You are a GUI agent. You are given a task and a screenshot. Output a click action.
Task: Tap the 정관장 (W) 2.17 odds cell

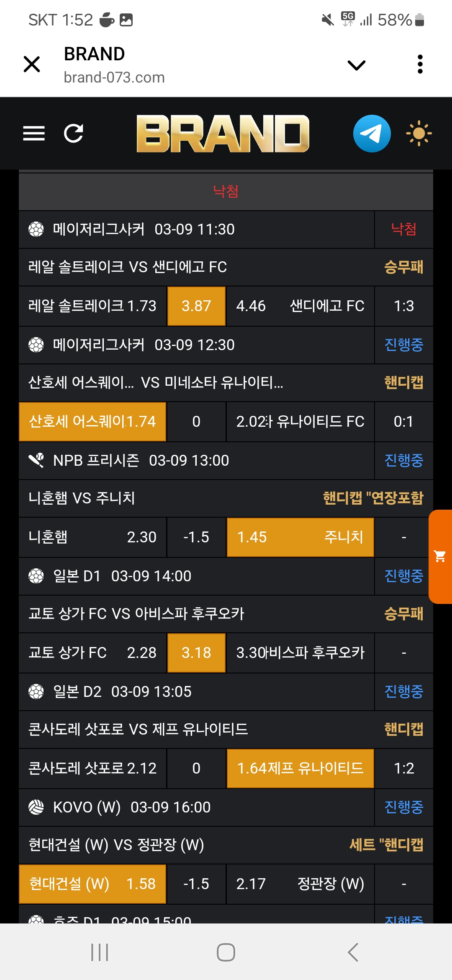click(x=300, y=884)
